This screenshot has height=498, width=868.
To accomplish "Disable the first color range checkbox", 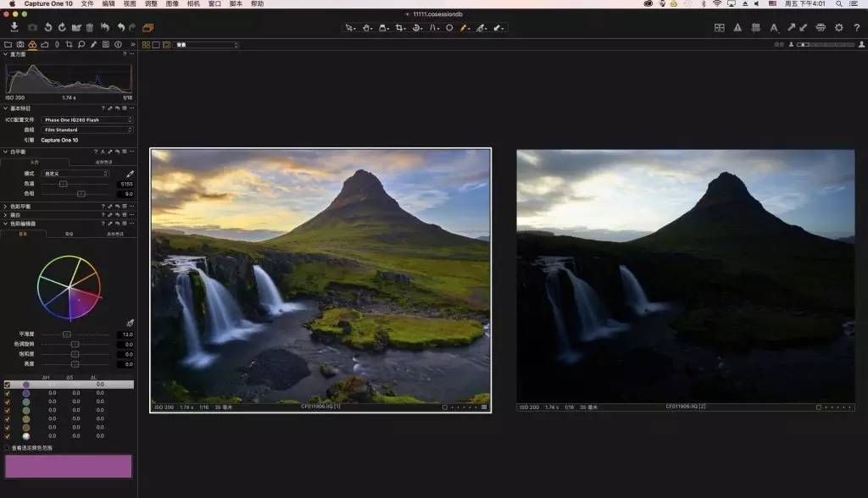I will 7,384.
